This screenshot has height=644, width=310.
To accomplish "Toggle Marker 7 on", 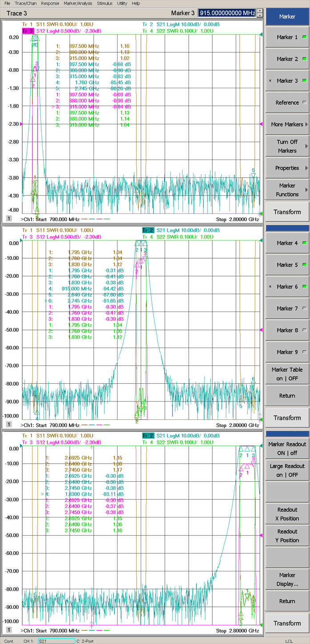I will (x=287, y=308).
